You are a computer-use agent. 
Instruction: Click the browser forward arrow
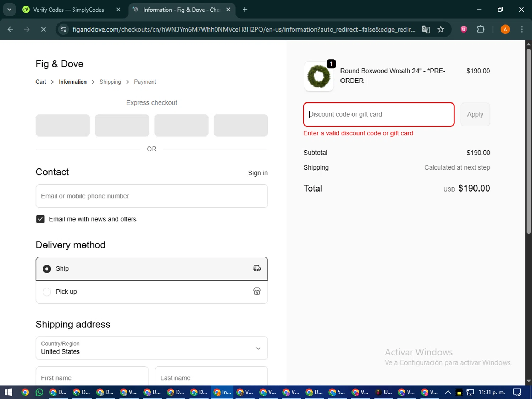(x=27, y=29)
